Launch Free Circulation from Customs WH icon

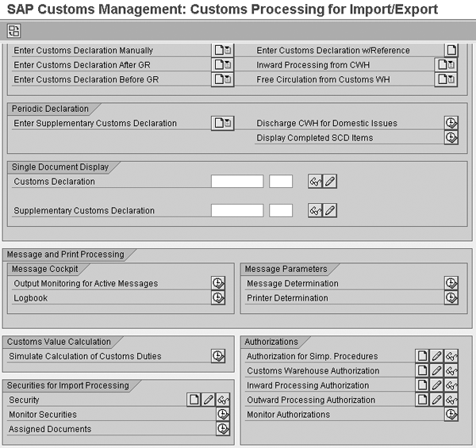(446, 79)
